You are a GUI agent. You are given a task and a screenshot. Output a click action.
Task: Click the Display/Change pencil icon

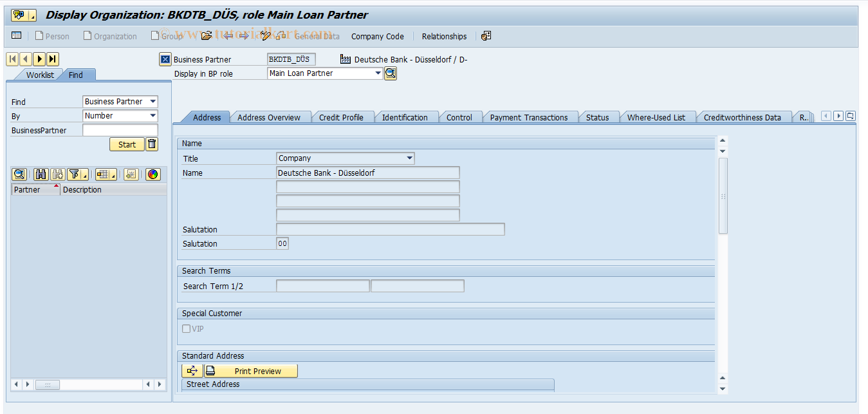(x=265, y=36)
